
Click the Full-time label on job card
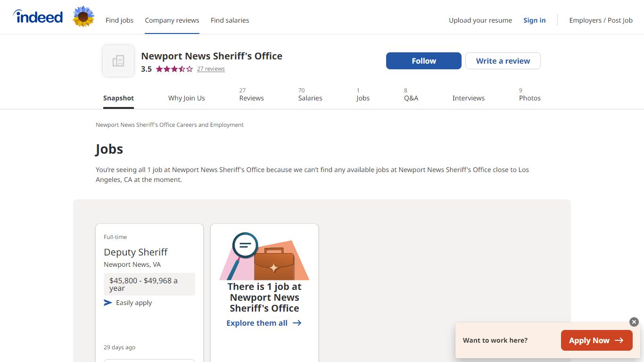(x=115, y=237)
